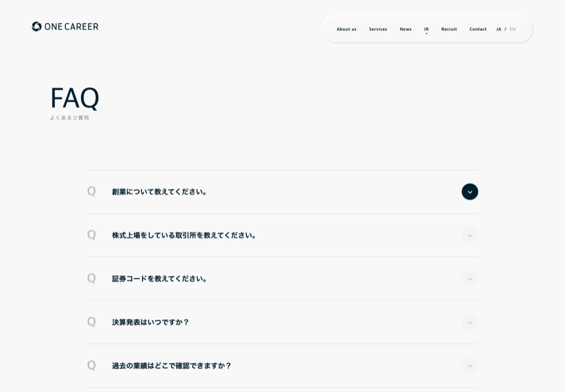Click question text 証券コードを教えてください。

pos(159,279)
